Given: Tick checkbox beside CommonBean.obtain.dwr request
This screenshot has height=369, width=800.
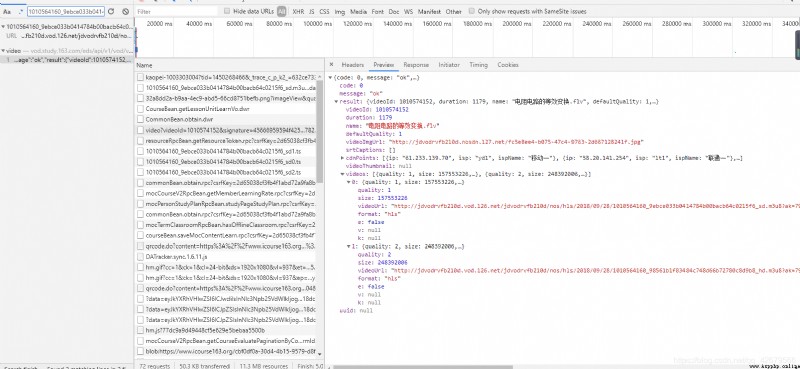Looking at the screenshot, I should point(140,119).
